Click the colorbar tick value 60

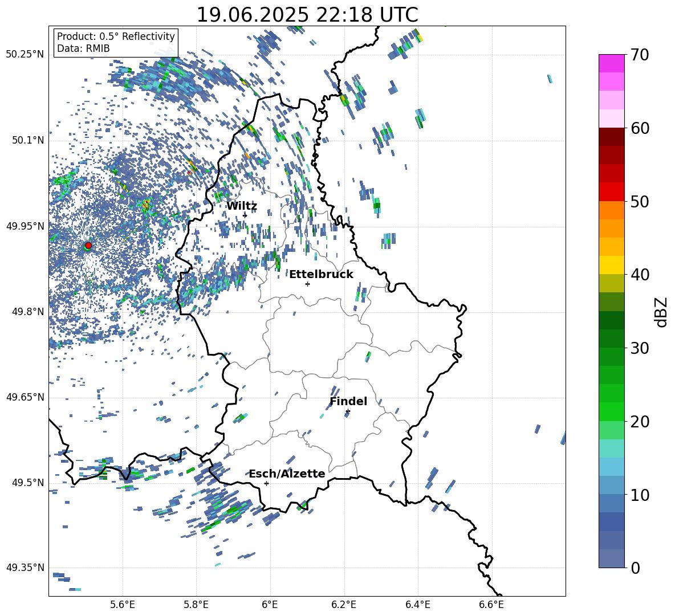tap(640, 128)
